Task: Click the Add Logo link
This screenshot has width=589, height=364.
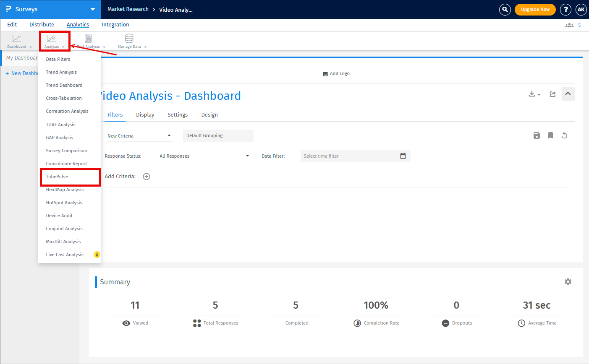Action: (x=336, y=74)
